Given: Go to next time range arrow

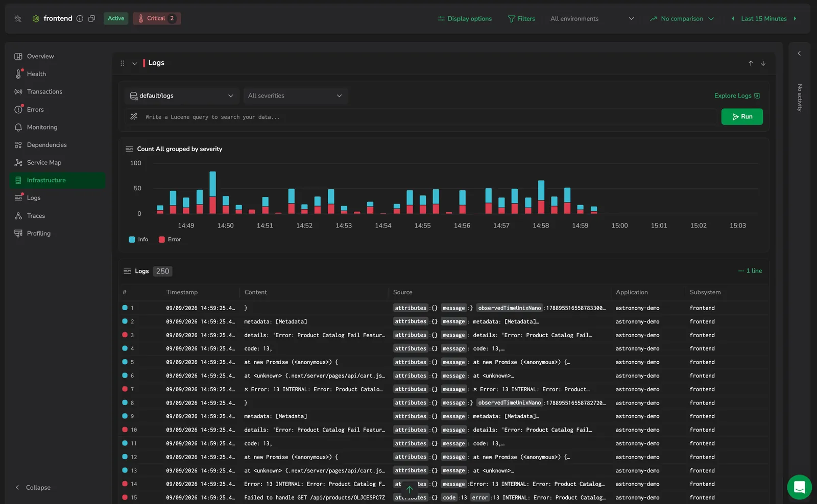Looking at the screenshot, I should click(795, 18).
